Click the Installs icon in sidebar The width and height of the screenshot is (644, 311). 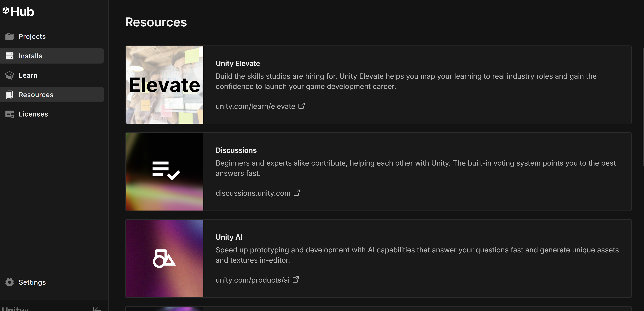click(10, 56)
